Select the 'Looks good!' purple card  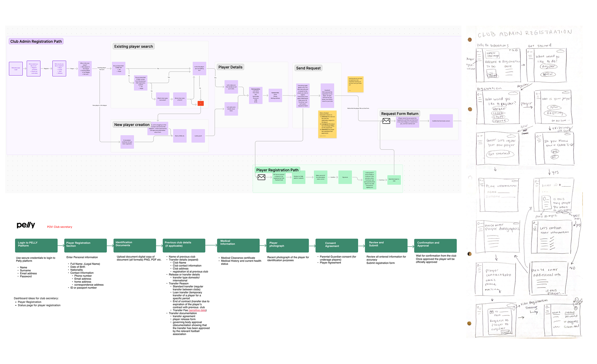pyautogui.click(x=198, y=136)
